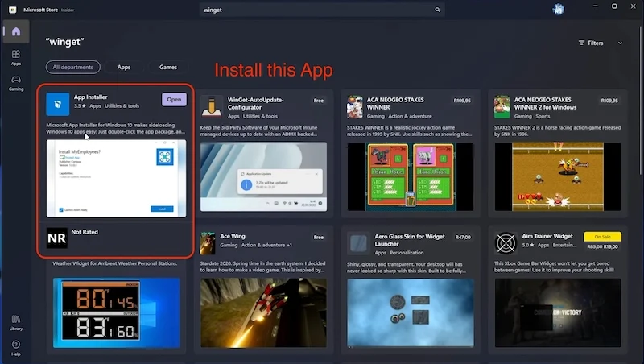The width and height of the screenshot is (644, 364).
Task: Click the Aero Glass Skin app icon
Action: pyautogui.click(x=358, y=243)
